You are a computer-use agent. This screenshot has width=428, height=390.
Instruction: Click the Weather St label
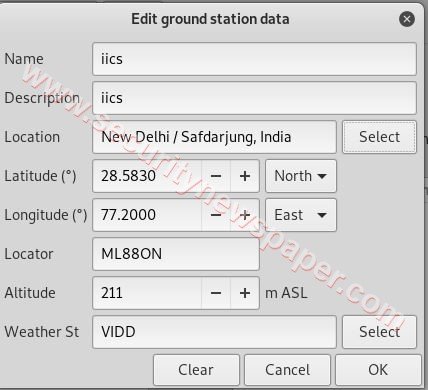(42, 332)
